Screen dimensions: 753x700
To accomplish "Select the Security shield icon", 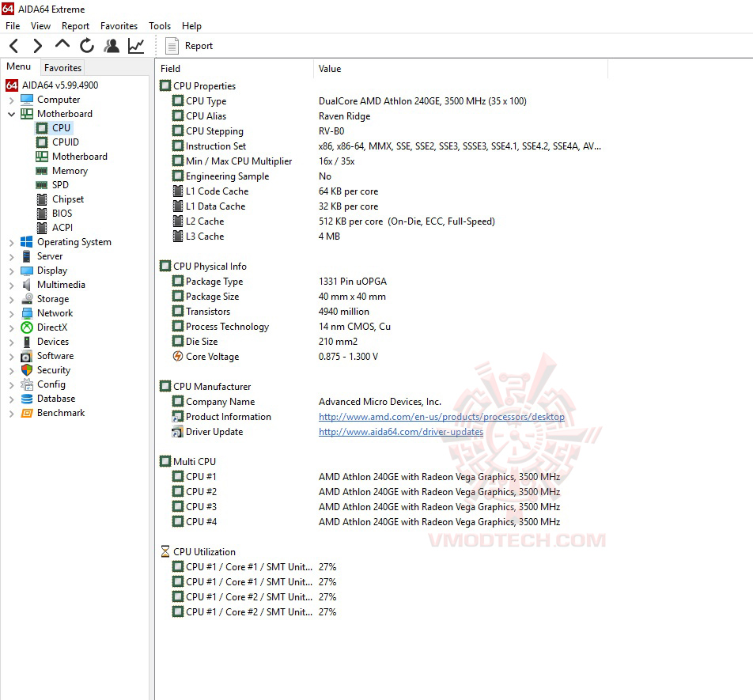I will (27, 370).
